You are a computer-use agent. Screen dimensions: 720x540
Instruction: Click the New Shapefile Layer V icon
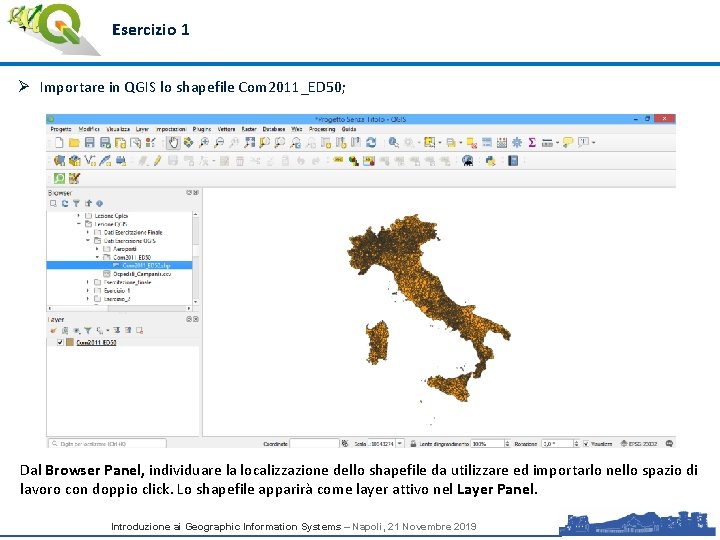click(90, 161)
